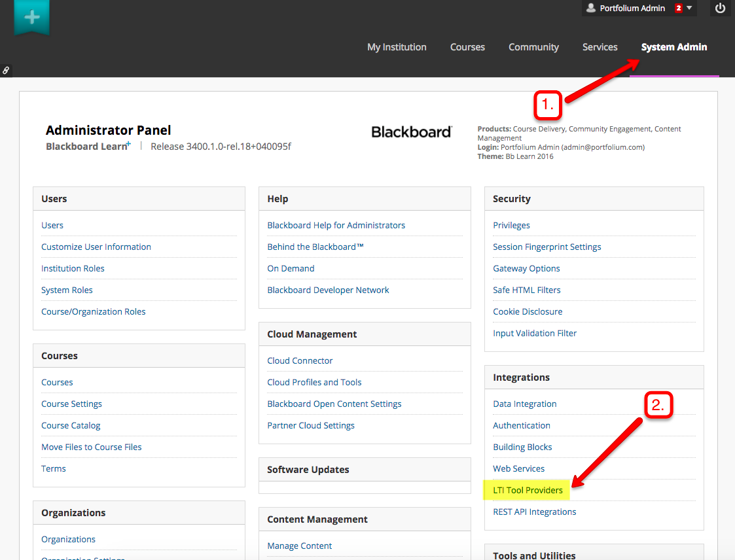Open the Terms link

[54, 468]
